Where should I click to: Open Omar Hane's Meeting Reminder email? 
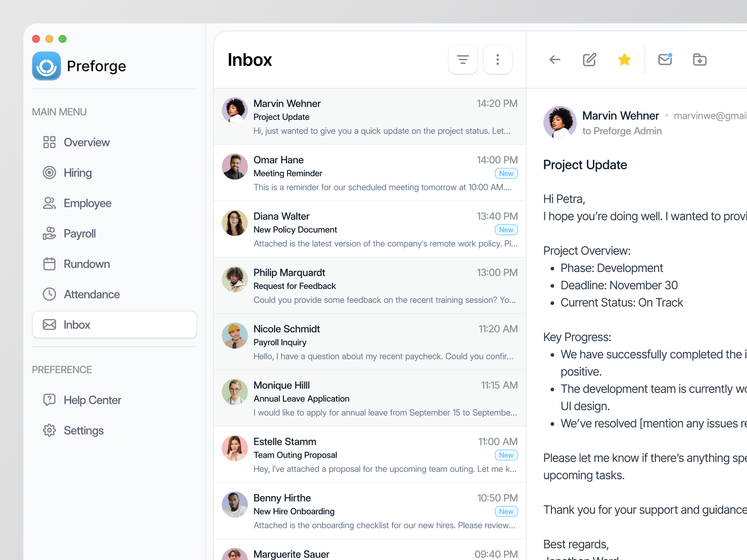pos(369,173)
